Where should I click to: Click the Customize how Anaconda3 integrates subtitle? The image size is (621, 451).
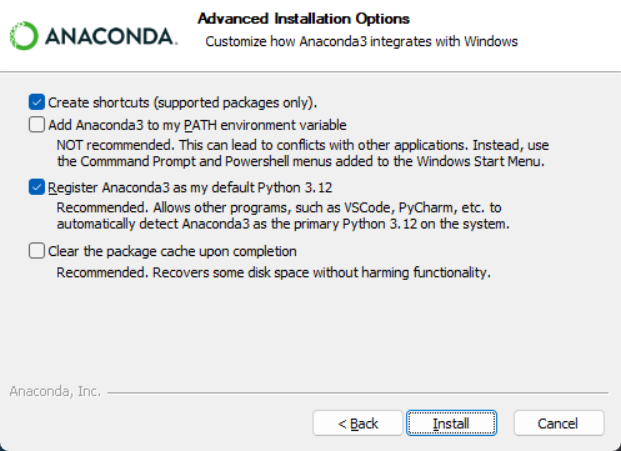tap(362, 42)
